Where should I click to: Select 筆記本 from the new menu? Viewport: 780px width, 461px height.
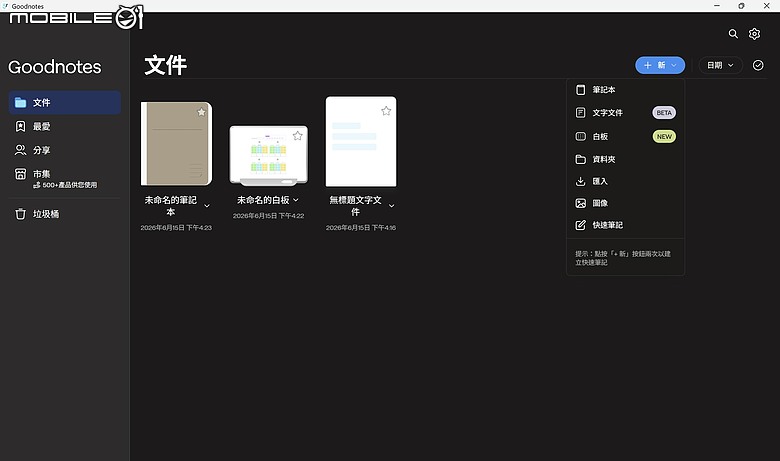[625, 90]
